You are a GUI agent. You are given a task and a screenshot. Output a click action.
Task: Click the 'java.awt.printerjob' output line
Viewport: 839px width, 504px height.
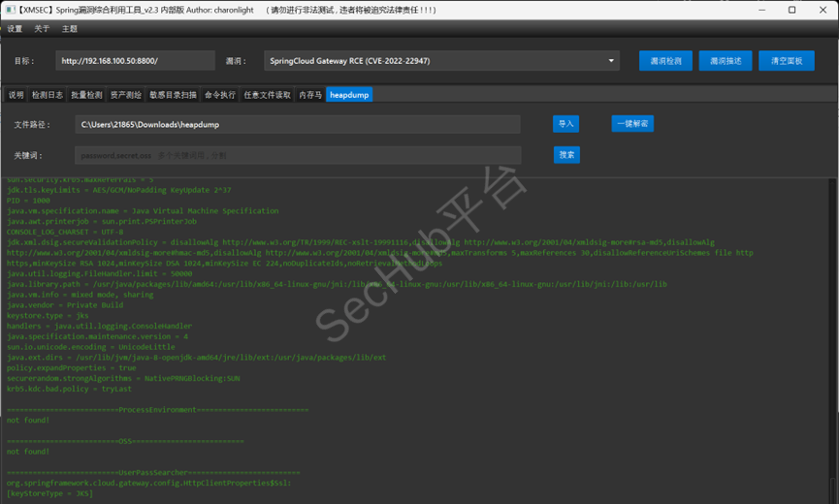[x=102, y=221]
